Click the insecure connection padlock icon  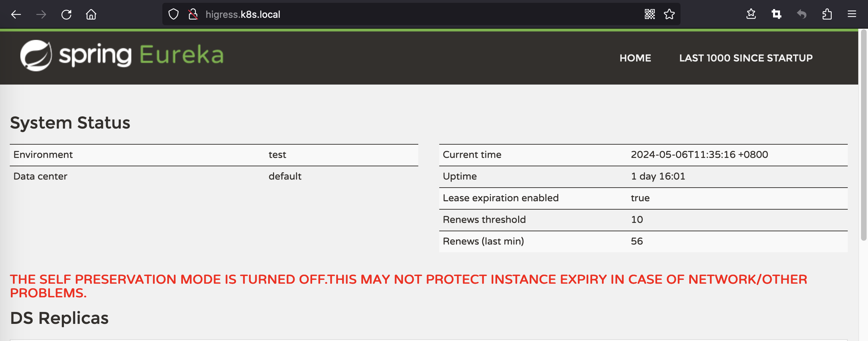tap(193, 14)
